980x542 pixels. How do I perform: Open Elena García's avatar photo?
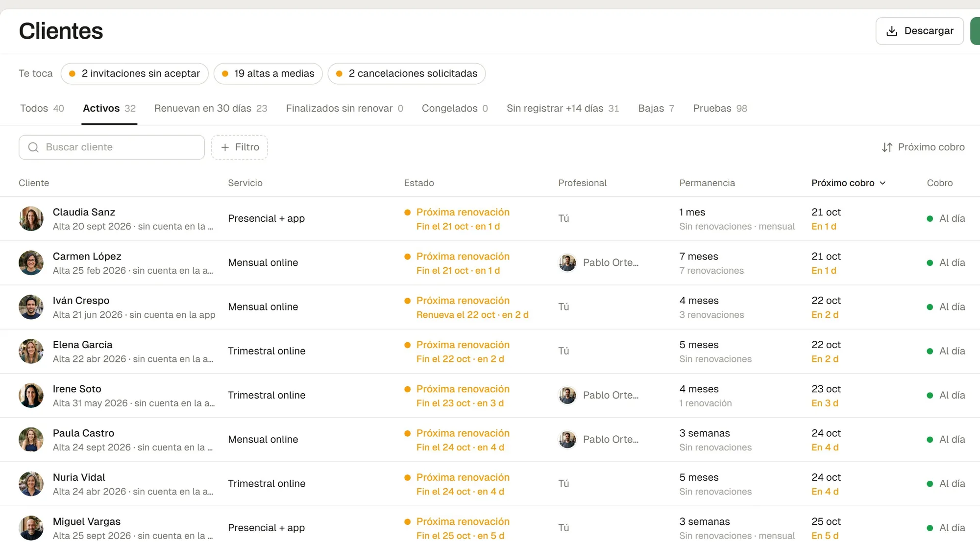(x=31, y=351)
